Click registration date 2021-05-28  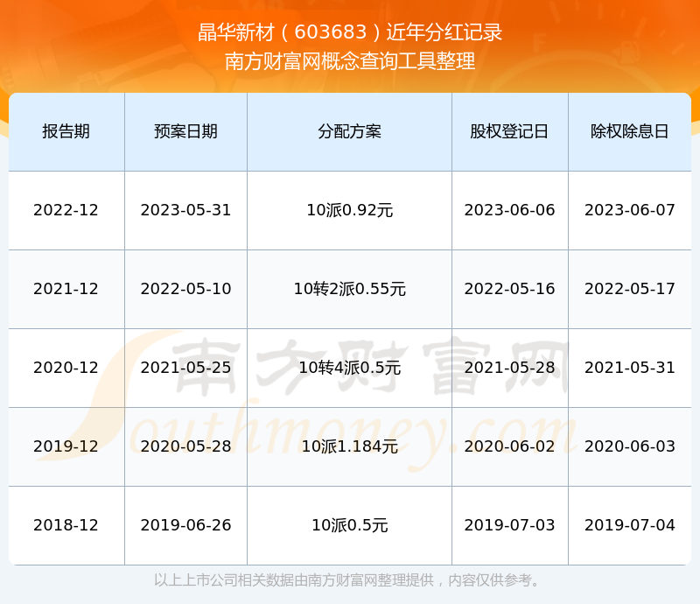point(509,368)
